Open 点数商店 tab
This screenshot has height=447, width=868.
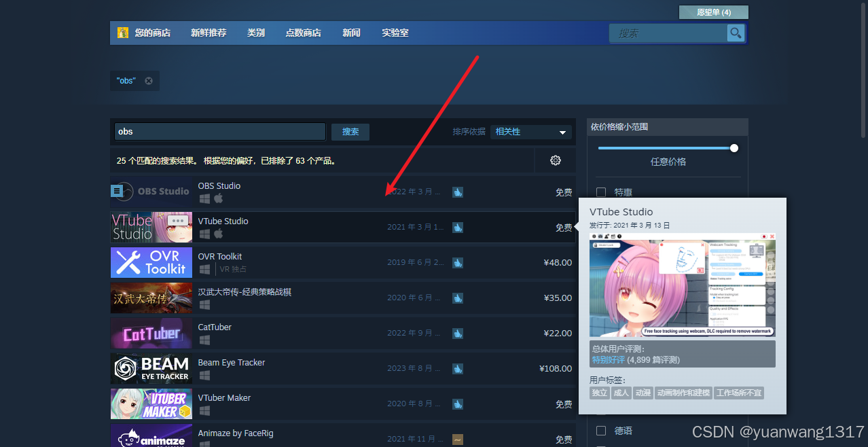[304, 33]
